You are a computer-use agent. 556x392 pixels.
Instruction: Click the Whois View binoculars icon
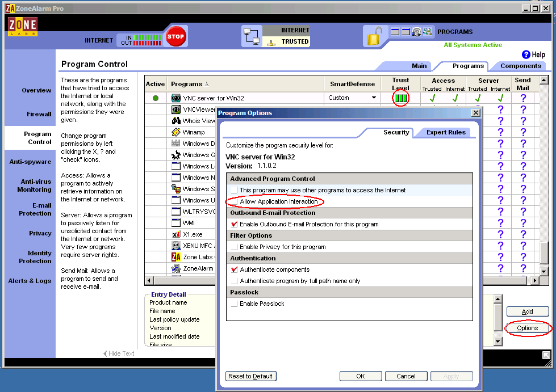pyautogui.click(x=176, y=121)
